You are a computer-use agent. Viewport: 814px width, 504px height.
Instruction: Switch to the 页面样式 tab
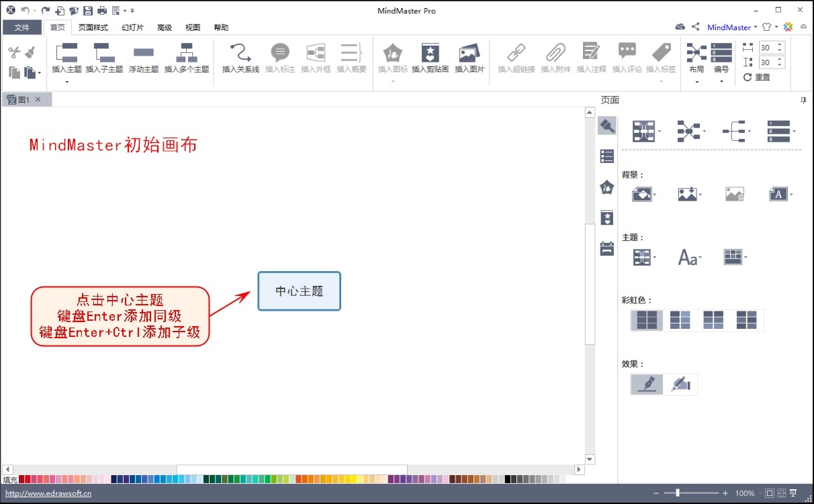click(93, 28)
